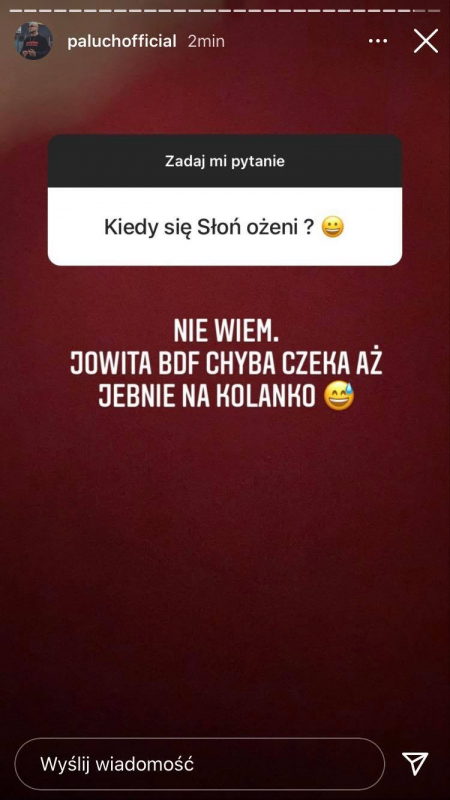This screenshot has width=450, height=800.
Task: Tap the question "Kiedy się Słoń ożeni ?"
Action: (x=208, y=228)
